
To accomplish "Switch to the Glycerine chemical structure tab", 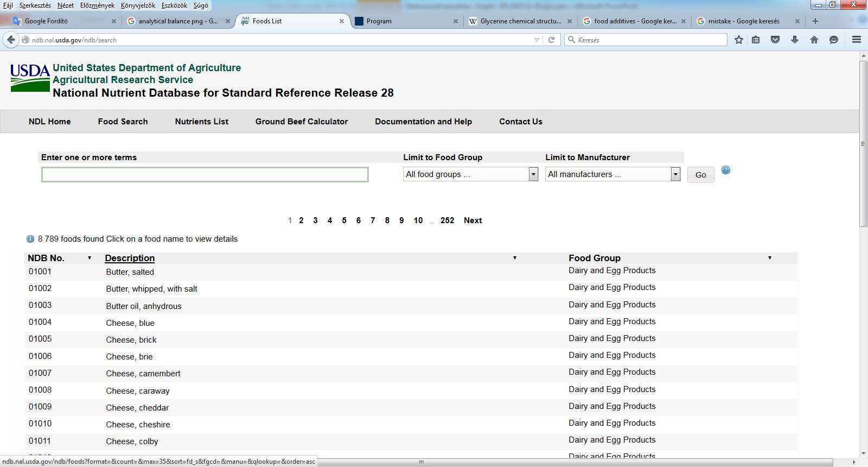I will 520,21.
